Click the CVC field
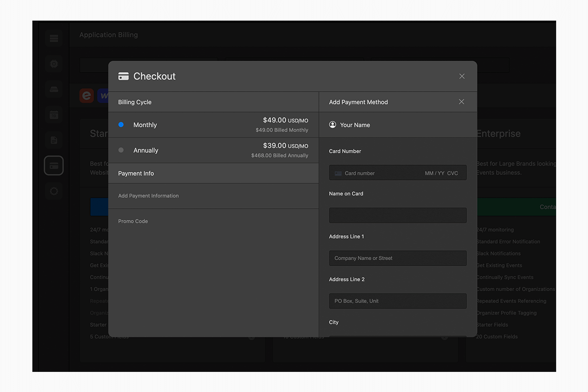Screen dimensions: 588x392 tap(453, 173)
